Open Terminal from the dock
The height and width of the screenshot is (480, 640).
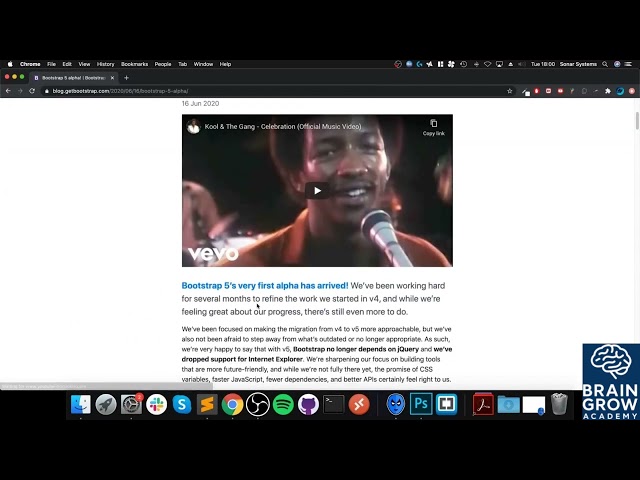[333, 404]
